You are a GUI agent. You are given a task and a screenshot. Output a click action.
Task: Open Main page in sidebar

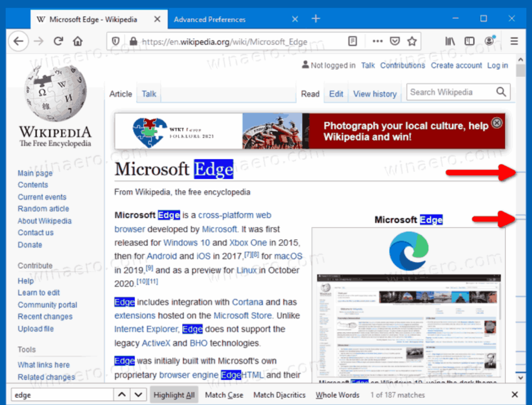tap(35, 173)
